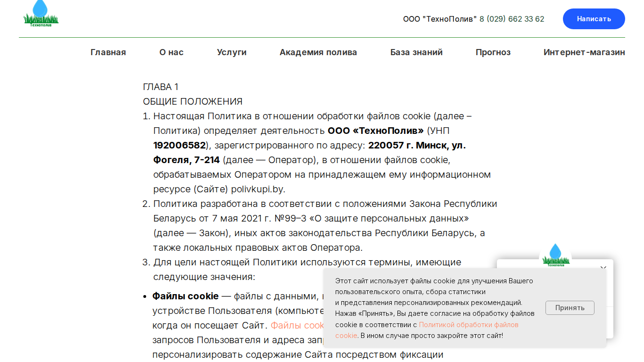Call the phone number 8 (029) 662 33 62

pyautogui.click(x=512, y=19)
